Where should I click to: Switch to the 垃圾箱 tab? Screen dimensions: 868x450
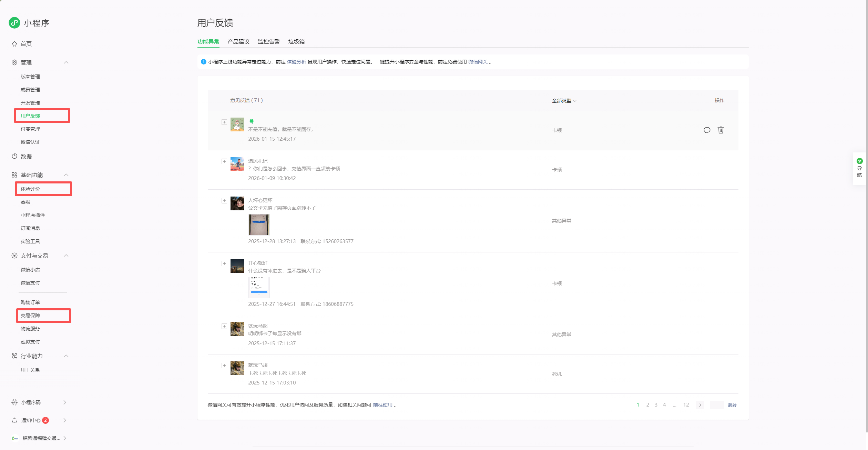[296, 42]
